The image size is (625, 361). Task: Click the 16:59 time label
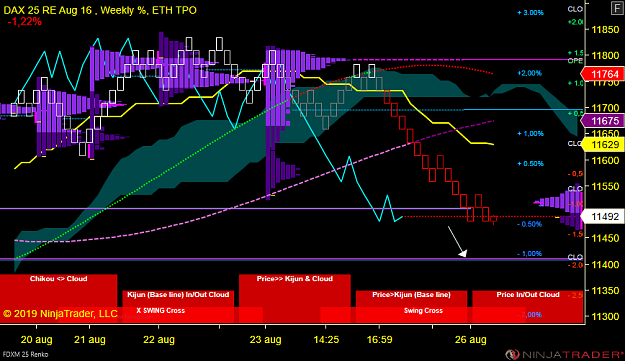coord(379,340)
